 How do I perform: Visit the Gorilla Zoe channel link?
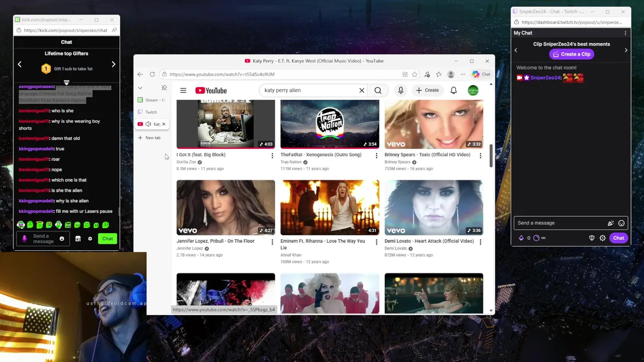pos(186,162)
